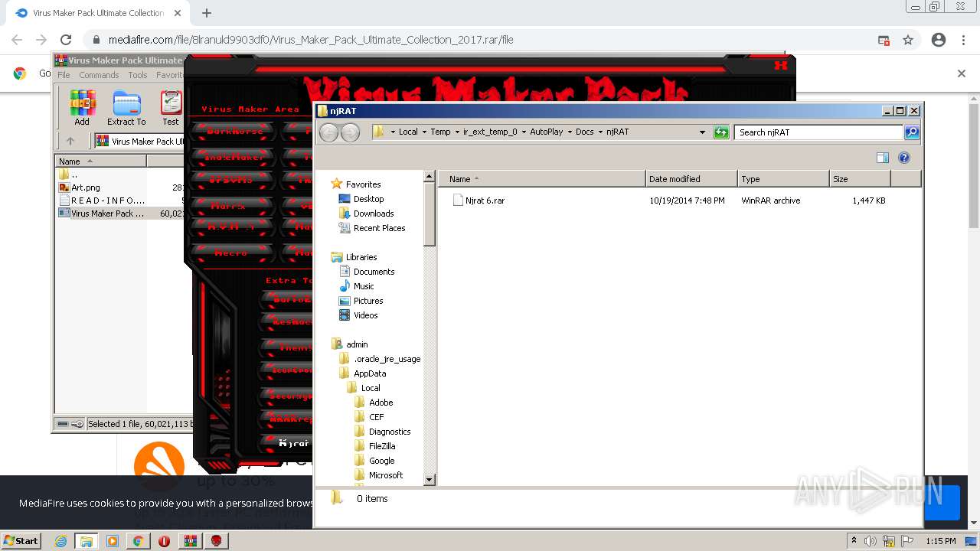Image resolution: width=980 pixels, height=551 pixels.
Task: Show hidden tray icons
Action: click(x=854, y=540)
